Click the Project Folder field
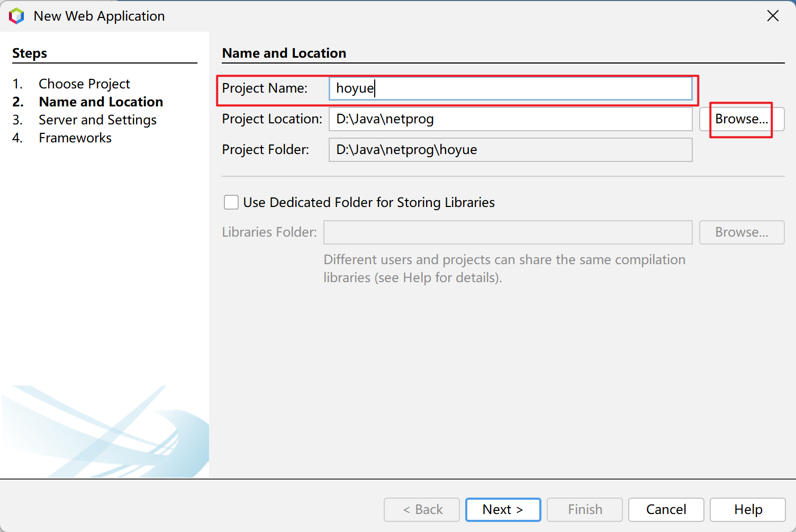 coord(511,150)
